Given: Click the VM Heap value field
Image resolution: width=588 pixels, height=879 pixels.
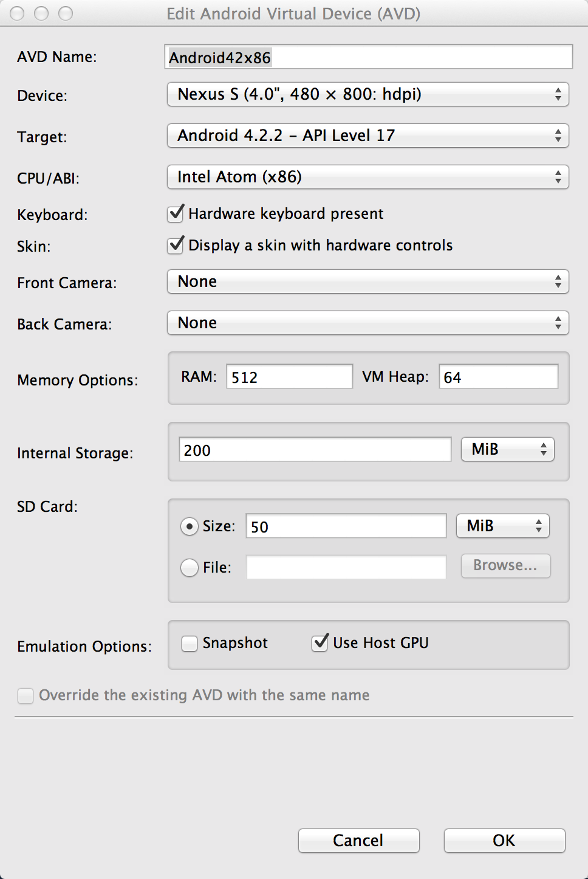Looking at the screenshot, I should 499,376.
